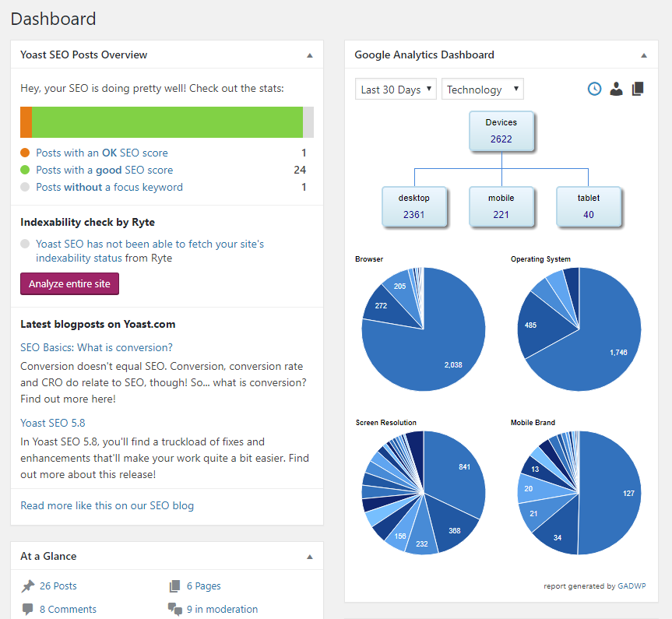Click the Devices 2622 node in the chart
The height and width of the screenshot is (619, 672).
click(501, 131)
